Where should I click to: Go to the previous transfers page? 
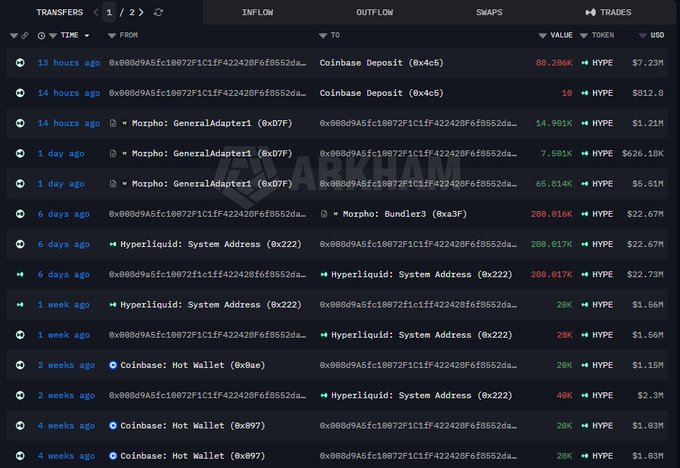tap(96, 13)
